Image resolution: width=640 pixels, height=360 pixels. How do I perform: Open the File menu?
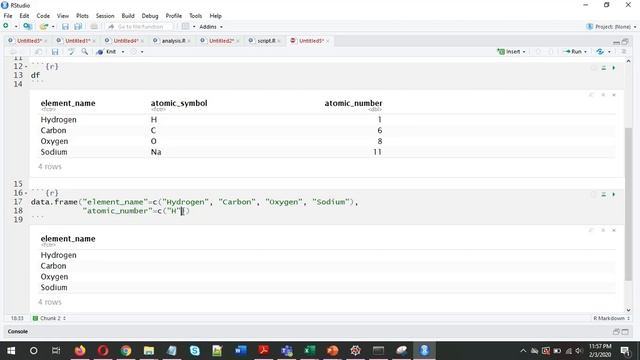[8, 16]
